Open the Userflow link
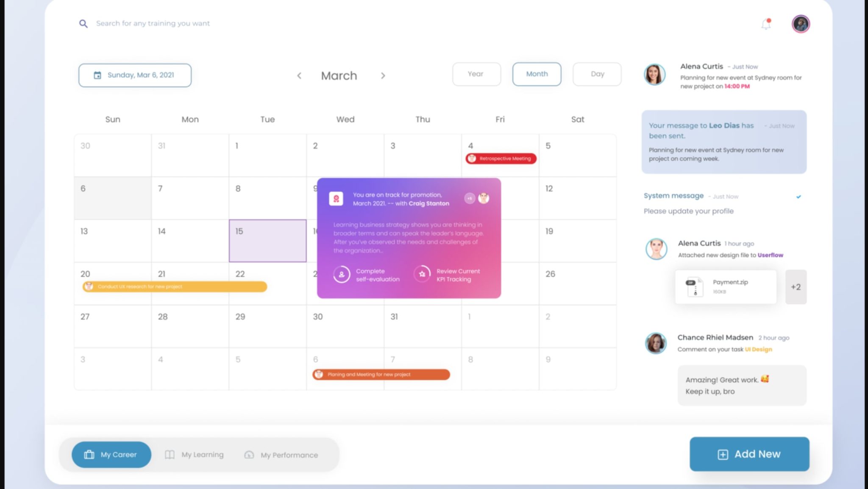This screenshot has width=868, height=489. [x=770, y=255]
